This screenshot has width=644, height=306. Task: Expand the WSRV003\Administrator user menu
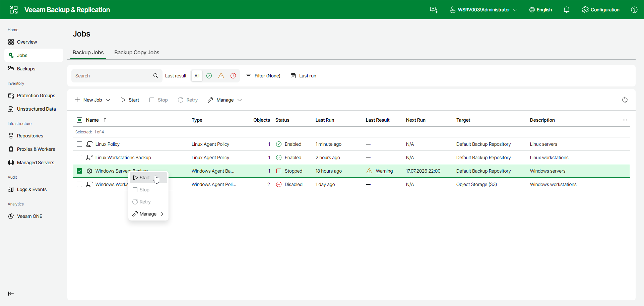point(483,10)
